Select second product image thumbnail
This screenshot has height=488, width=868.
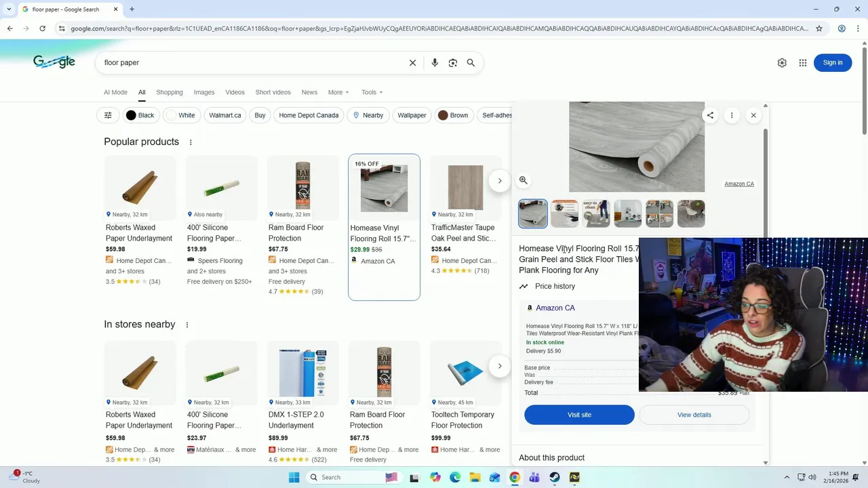pos(564,213)
